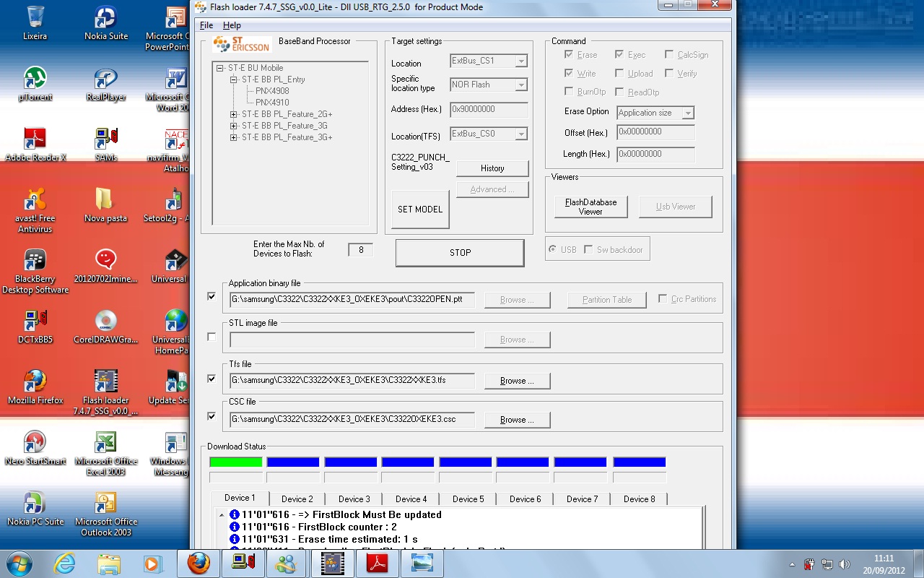Open Flash loader 7.4.7_SSG desktop shortcut
The width and height of the screenshot is (924, 578).
tap(105, 392)
